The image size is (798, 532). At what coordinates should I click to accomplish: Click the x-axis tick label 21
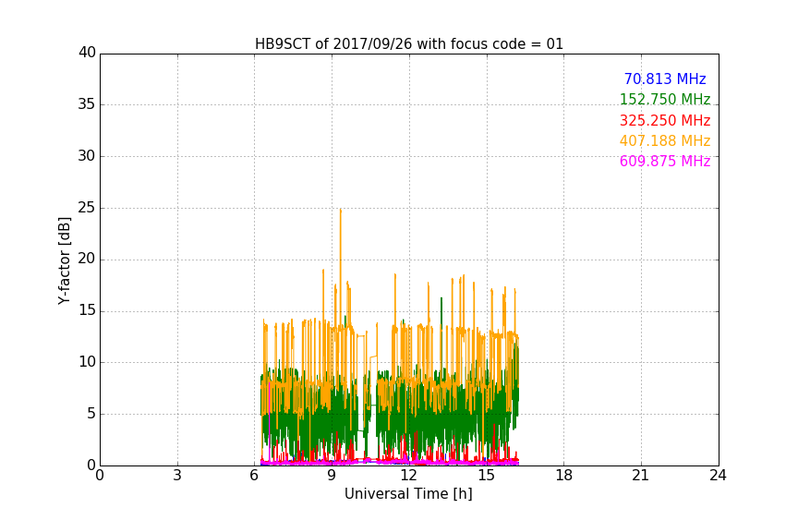click(x=641, y=476)
